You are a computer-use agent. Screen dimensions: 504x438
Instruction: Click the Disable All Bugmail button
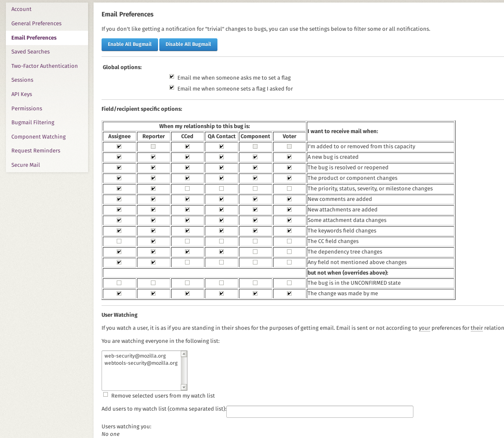point(188,44)
